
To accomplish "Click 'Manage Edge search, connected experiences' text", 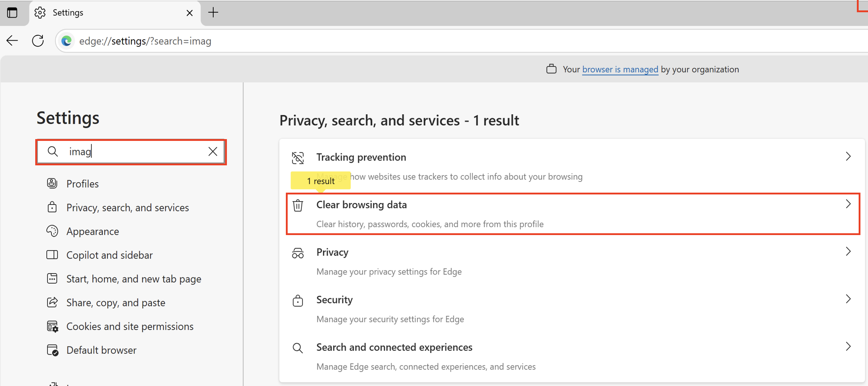I will point(426,367).
